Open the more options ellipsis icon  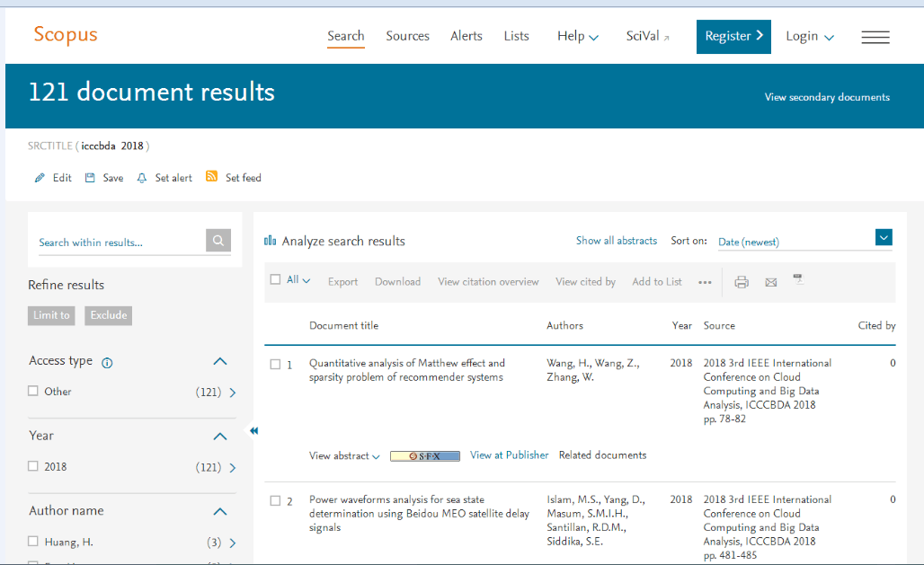[x=705, y=283]
